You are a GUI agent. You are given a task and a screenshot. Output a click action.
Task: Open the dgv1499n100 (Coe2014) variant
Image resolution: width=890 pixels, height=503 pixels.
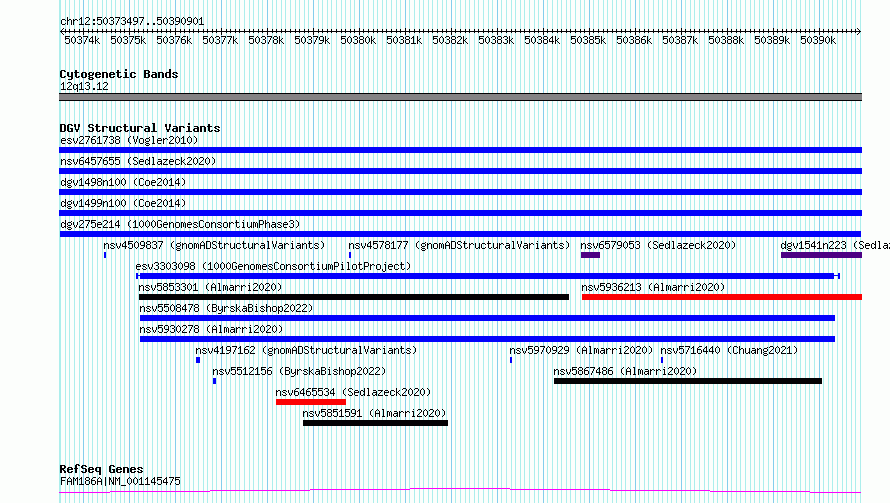point(123,203)
